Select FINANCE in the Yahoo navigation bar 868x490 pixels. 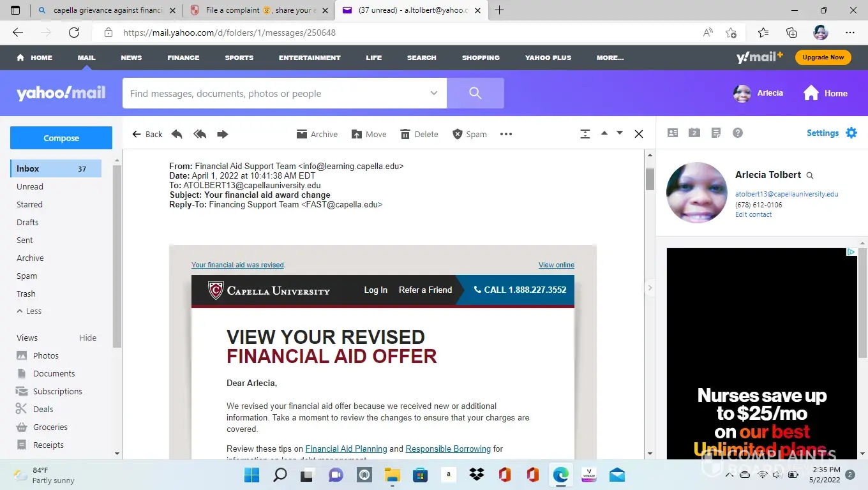pos(183,57)
